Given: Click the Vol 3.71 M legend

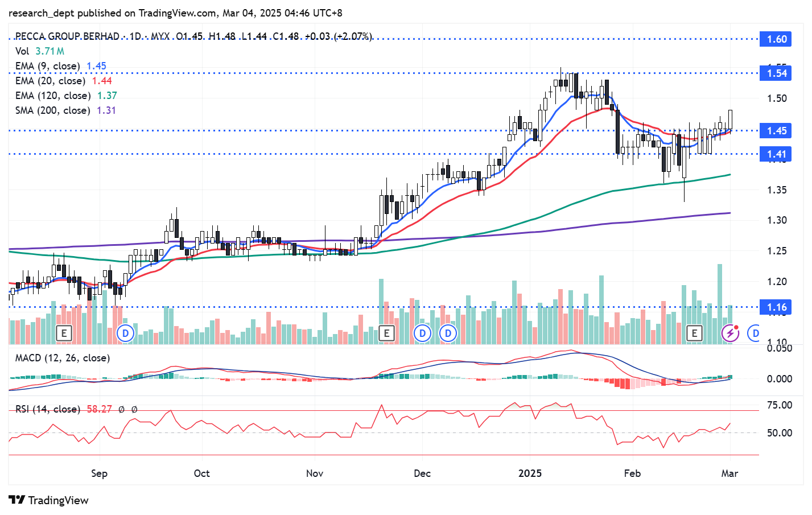Looking at the screenshot, I should pyautogui.click(x=39, y=51).
